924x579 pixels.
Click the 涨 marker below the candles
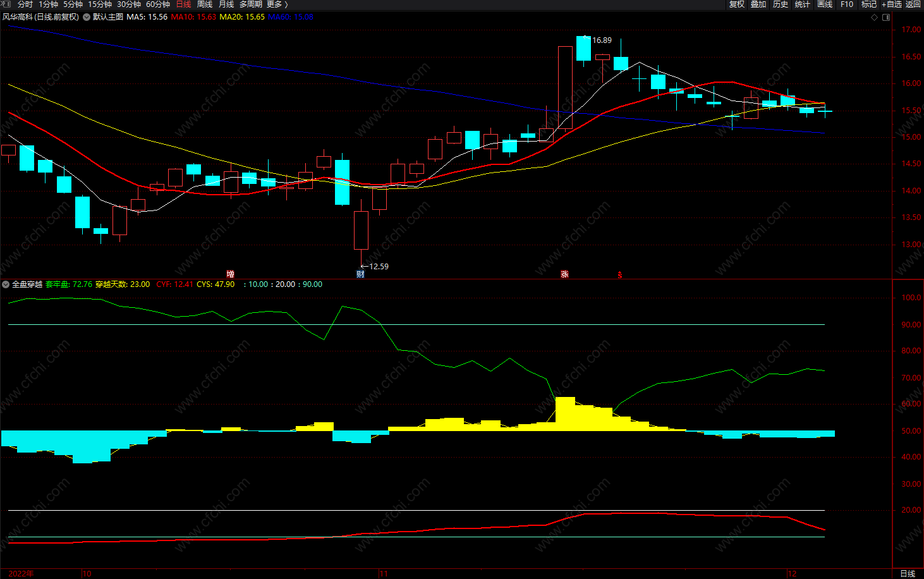(x=564, y=274)
